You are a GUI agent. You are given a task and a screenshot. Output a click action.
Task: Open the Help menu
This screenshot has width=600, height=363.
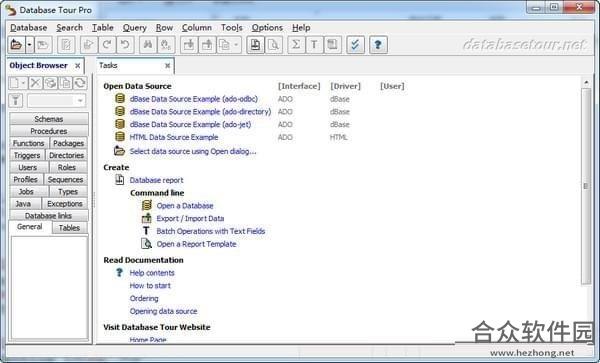tap(301, 28)
